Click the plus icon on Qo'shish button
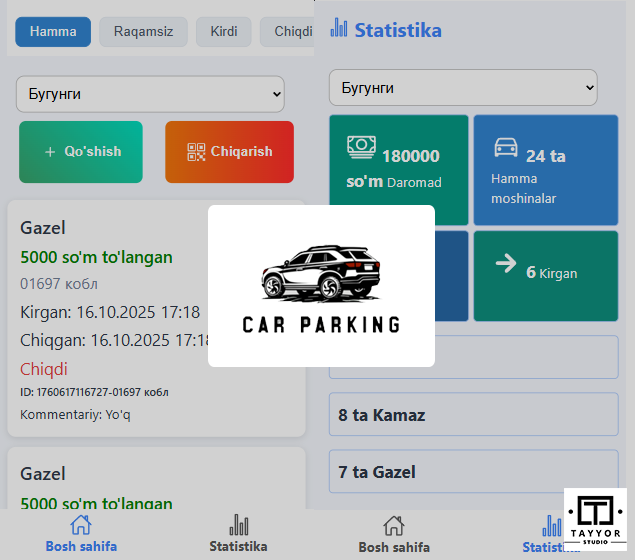The height and width of the screenshot is (560, 635). [50, 152]
